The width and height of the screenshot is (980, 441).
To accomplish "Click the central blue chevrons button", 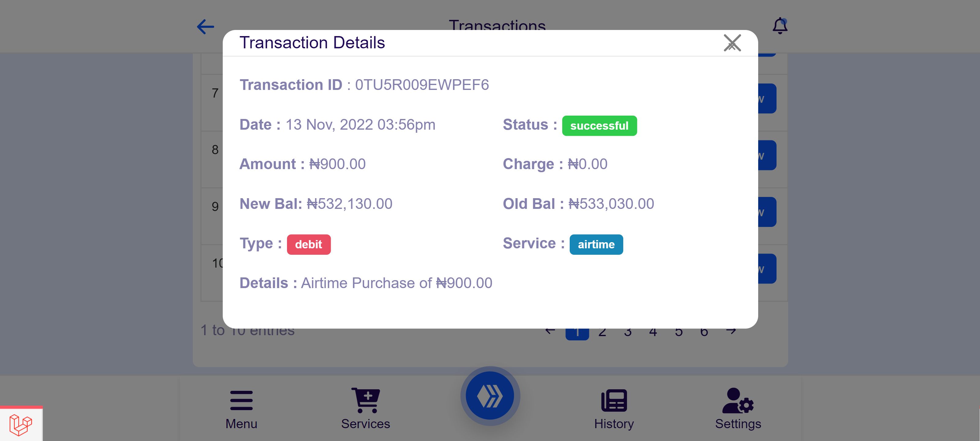I will [x=490, y=396].
